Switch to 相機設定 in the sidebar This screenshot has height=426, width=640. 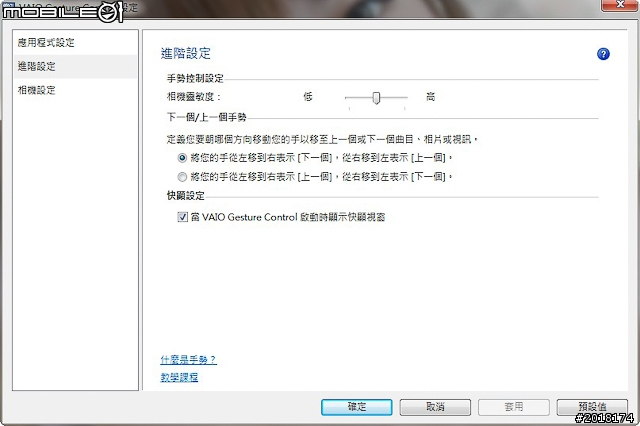pos(38,90)
